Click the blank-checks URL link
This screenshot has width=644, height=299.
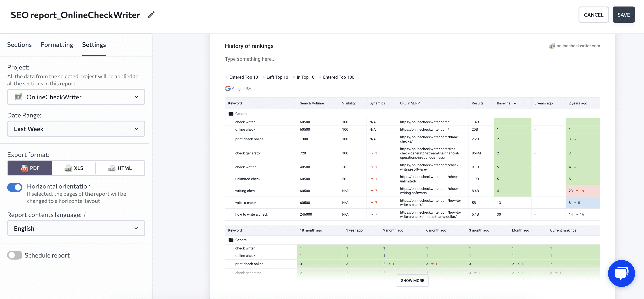click(429, 139)
